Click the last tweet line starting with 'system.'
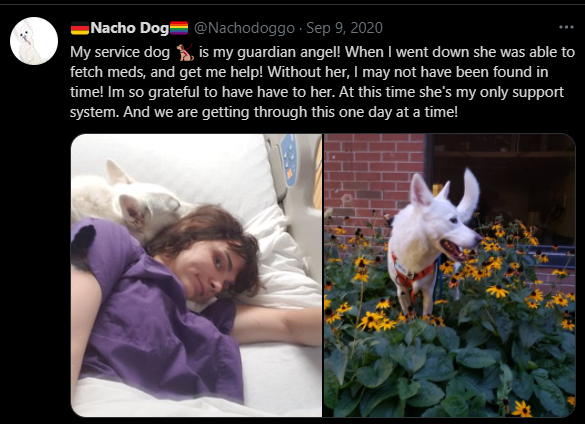 [x=264, y=112]
